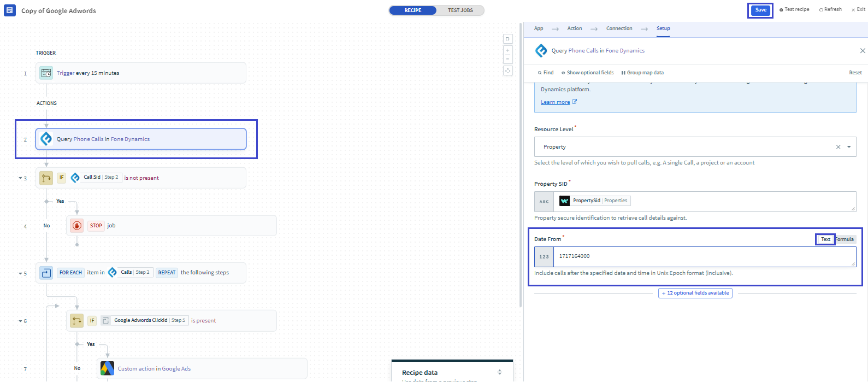
Task: Switch to TEST JOBS view toggle
Action: tap(460, 10)
